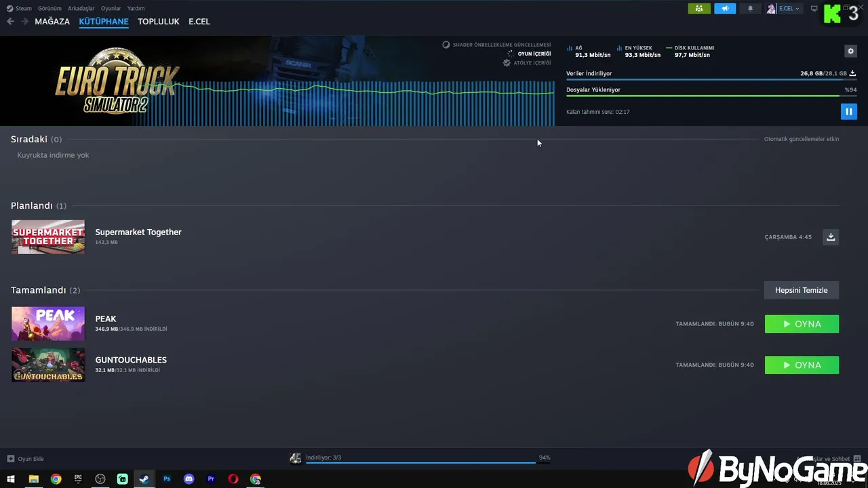This screenshot has width=868, height=488.
Task: Open the MAĞAZA tab
Action: [52, 22]
